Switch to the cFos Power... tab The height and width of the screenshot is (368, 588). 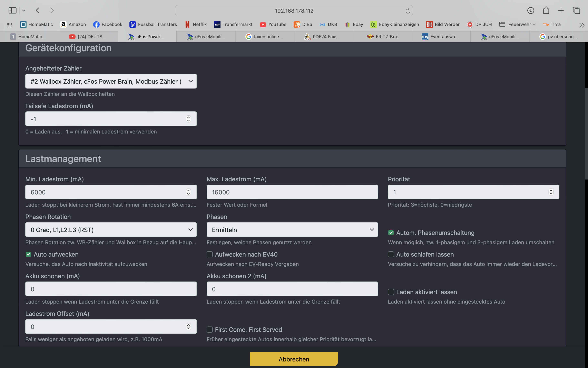[x=147, y=37]
